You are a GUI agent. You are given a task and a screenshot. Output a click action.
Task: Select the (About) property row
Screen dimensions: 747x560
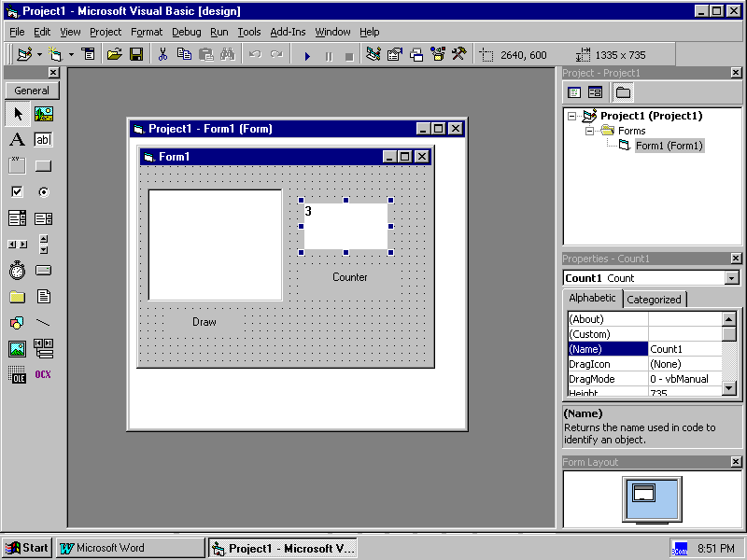(x=645, y=319)
